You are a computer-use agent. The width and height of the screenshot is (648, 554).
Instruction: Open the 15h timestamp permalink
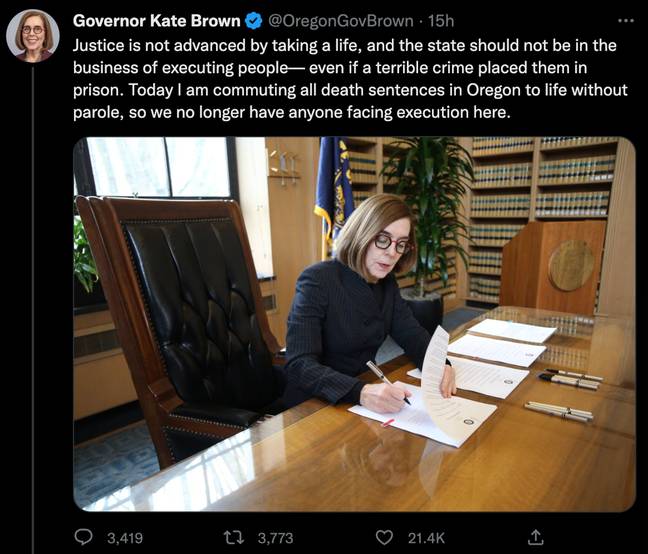pos(441,21)
